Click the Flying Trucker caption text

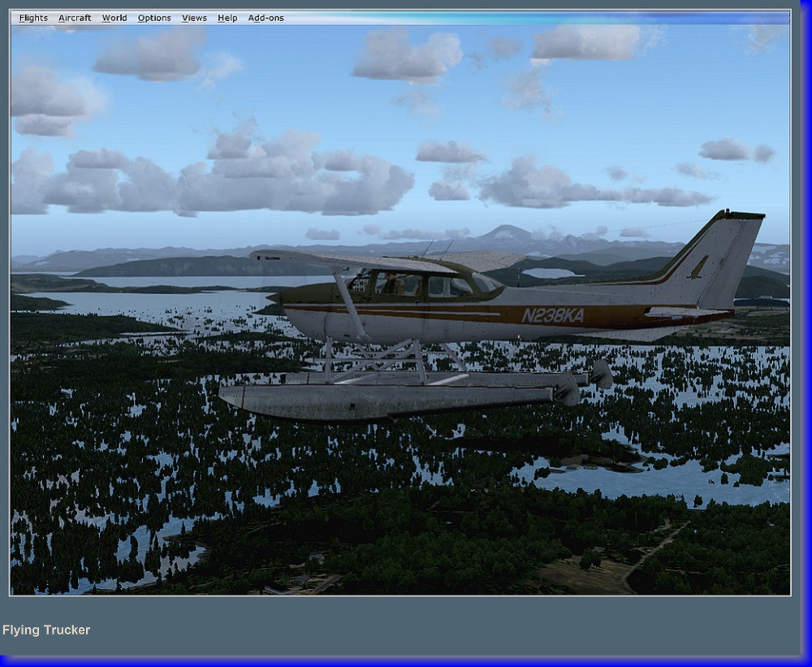click(46, 630)
